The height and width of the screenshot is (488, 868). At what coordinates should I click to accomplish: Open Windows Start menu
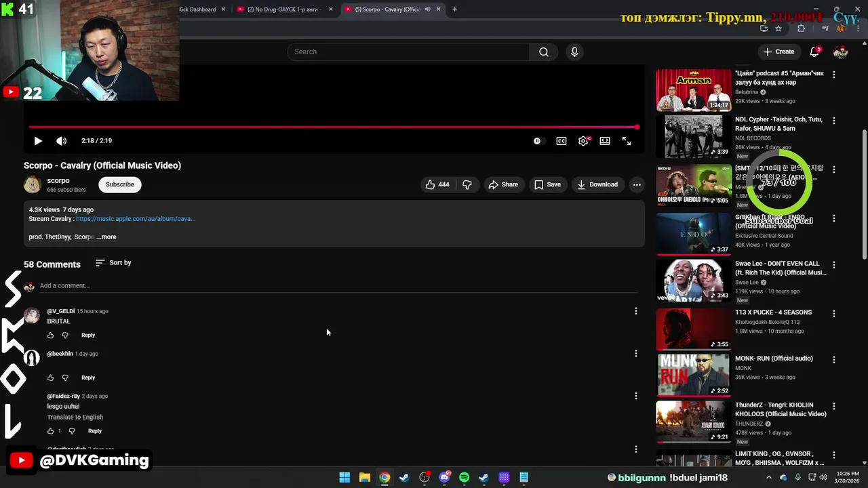click(344, 477)
